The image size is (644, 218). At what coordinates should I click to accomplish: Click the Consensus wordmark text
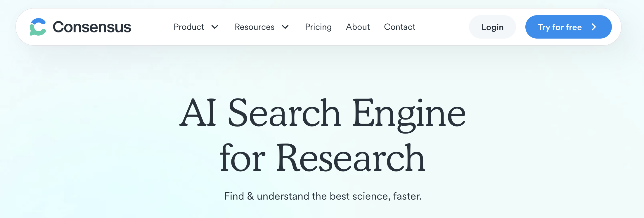pyautogui.click(x=92, y=27)
